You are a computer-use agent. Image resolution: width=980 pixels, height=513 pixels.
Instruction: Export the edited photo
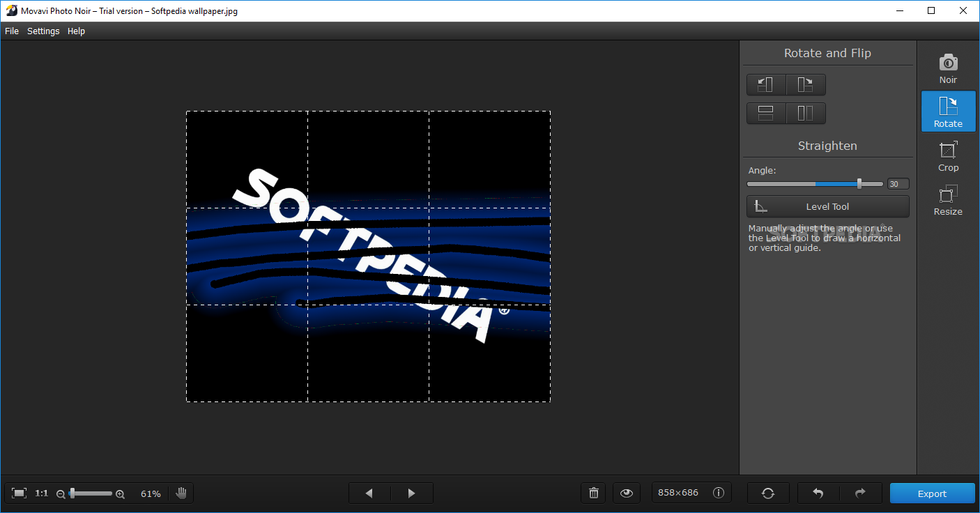tap(933, 493)
